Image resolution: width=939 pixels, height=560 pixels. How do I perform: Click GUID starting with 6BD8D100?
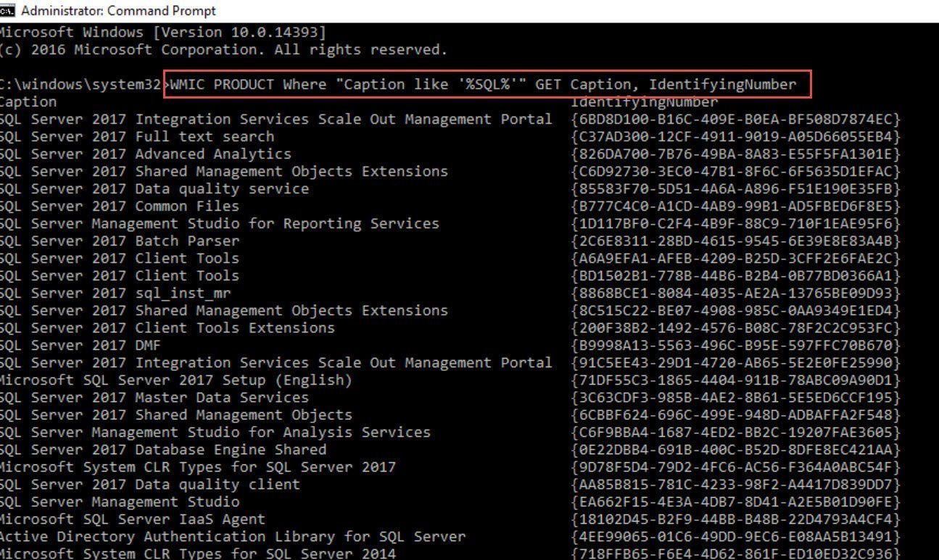pos(736,120)
